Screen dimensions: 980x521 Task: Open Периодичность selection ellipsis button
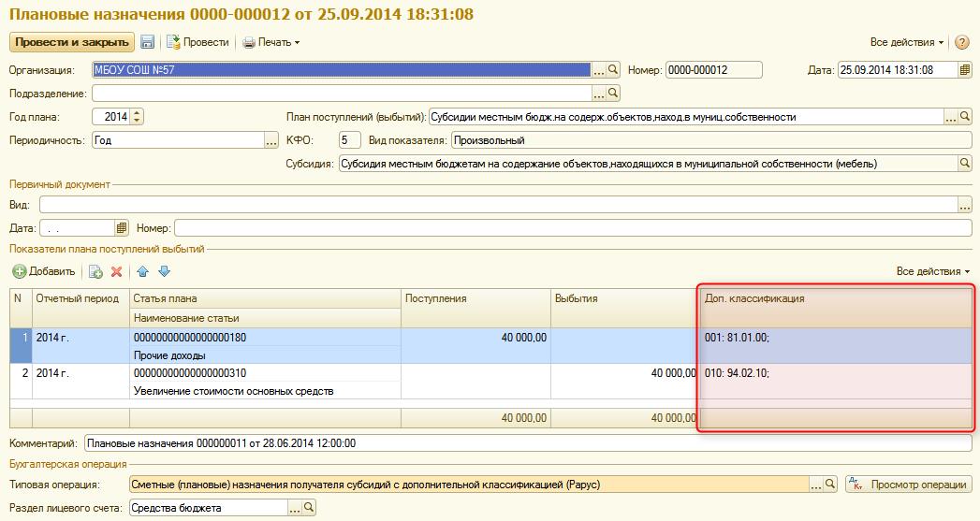pos(271,140)
